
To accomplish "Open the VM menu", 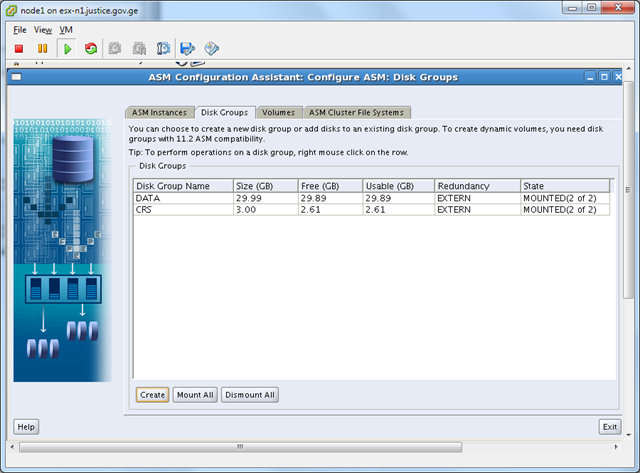I will click(x=66, y=30).
